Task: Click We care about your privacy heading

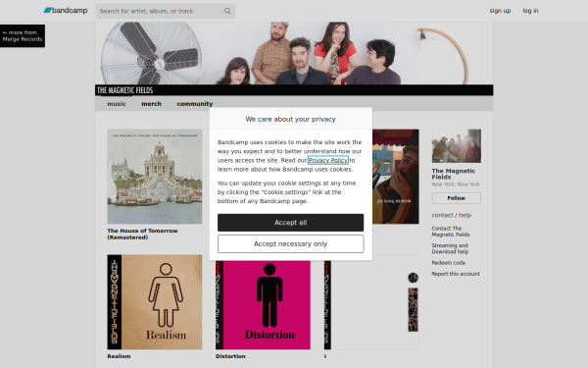Action: point(291,119)
